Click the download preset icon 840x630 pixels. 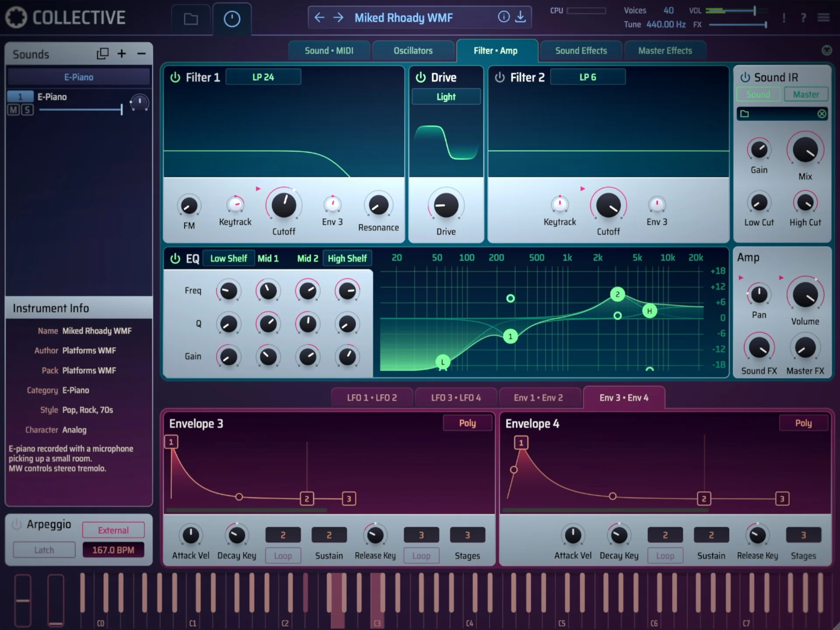(521, 17)
